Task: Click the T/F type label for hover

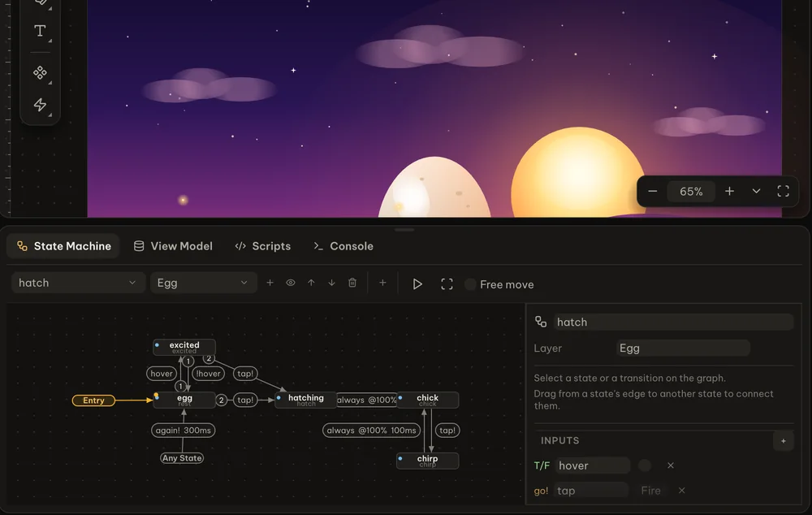Action: tap(542, 465)
